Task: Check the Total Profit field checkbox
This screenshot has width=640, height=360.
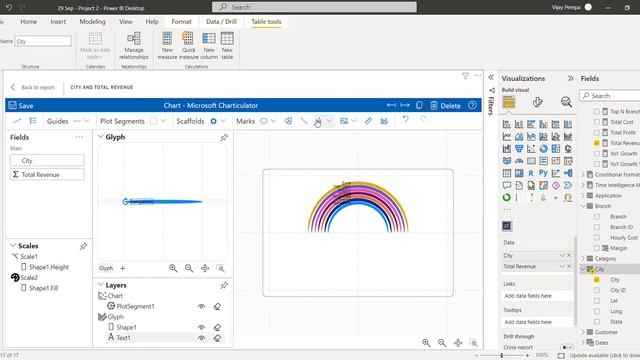Action: point(597,132)
